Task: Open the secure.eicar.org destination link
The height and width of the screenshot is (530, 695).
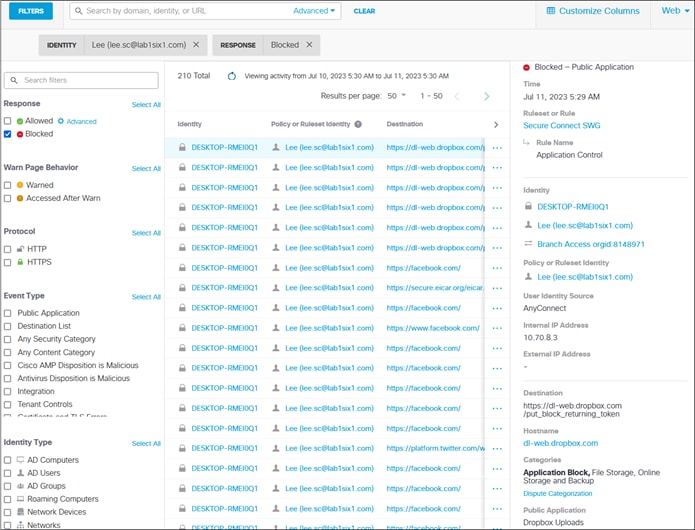Action: (x=435, y=288)
